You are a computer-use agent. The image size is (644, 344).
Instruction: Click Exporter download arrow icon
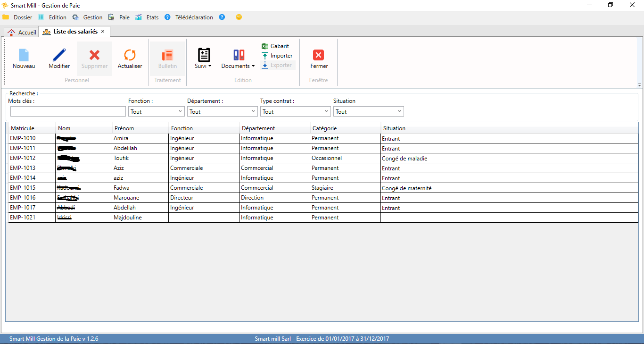[x=265, y=65]
